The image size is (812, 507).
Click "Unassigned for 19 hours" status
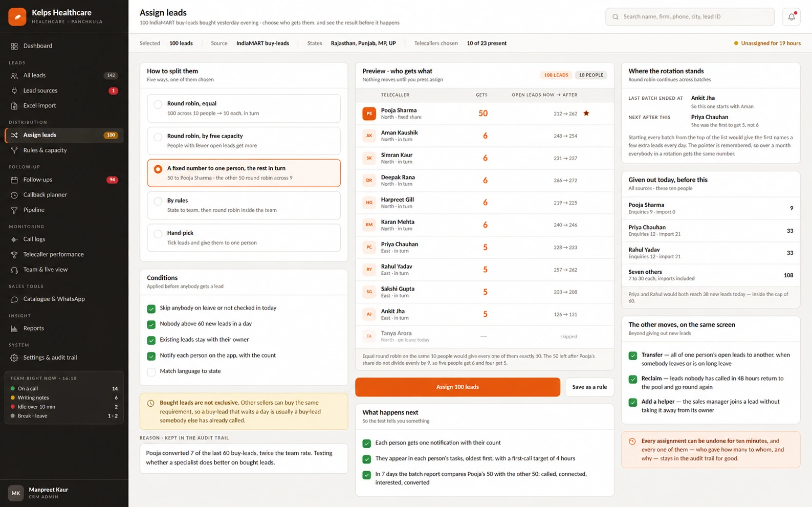[767, 43]
